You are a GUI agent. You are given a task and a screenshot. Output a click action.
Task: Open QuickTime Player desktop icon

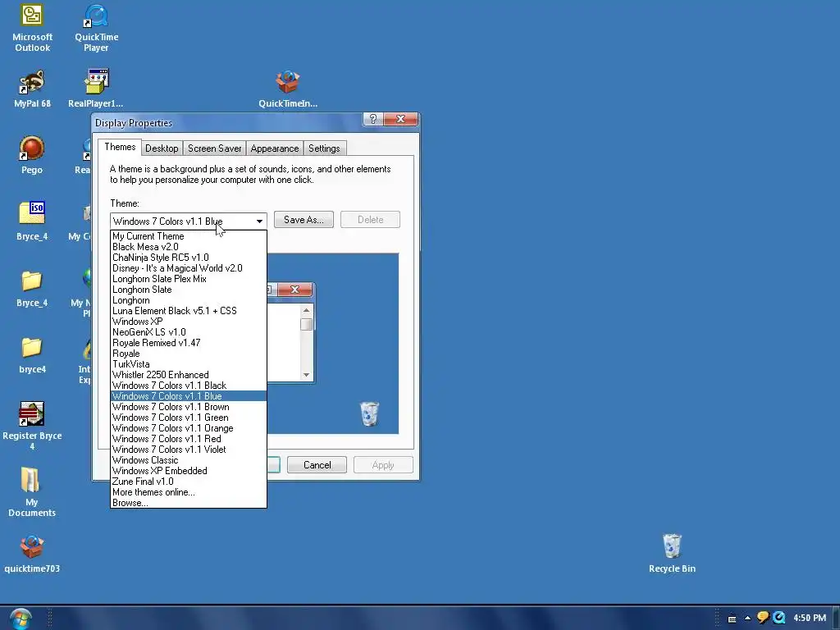pos(97,28)
